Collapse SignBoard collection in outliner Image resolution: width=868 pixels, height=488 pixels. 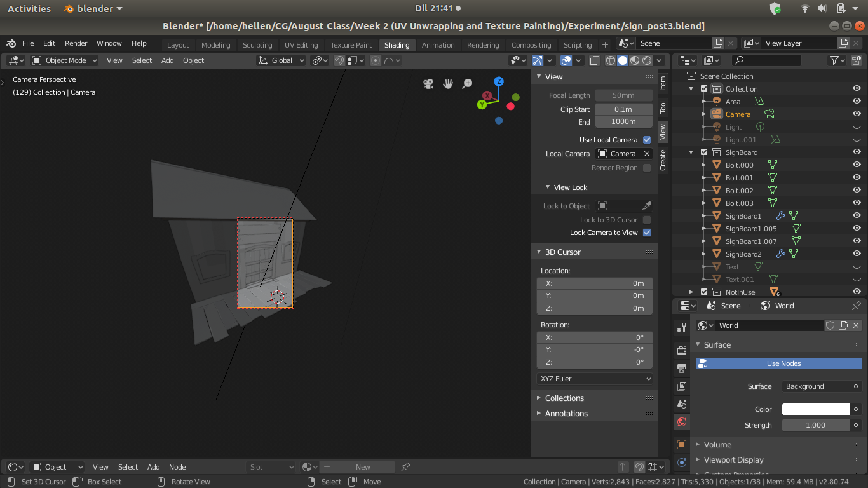691,152
